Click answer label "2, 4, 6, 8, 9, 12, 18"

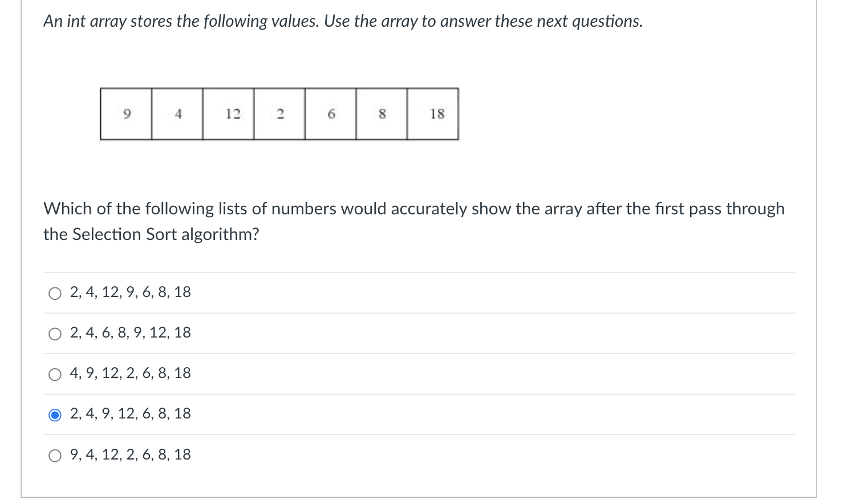[x=130, y=333]
